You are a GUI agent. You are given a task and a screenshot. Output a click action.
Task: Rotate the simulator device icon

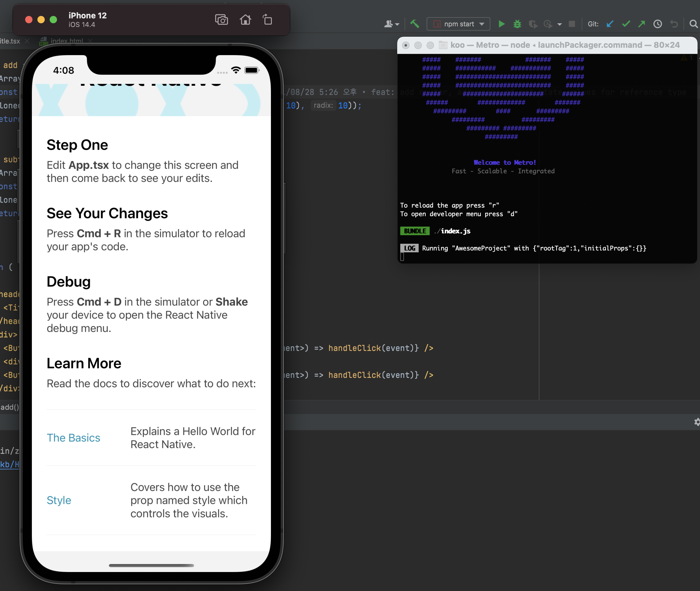click(267, 20)
